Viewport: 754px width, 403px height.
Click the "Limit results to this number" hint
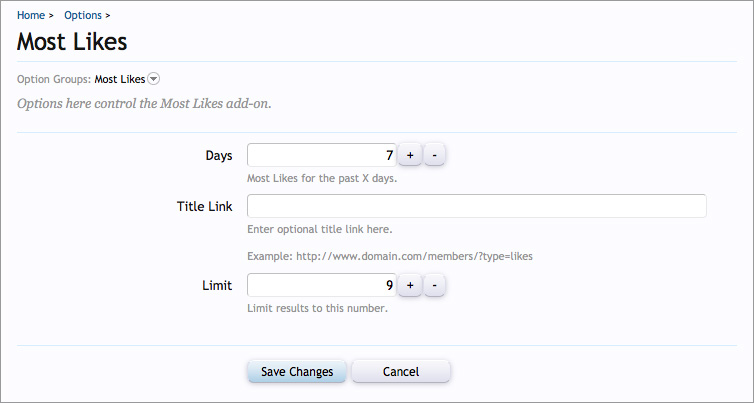tap(317, 308)
